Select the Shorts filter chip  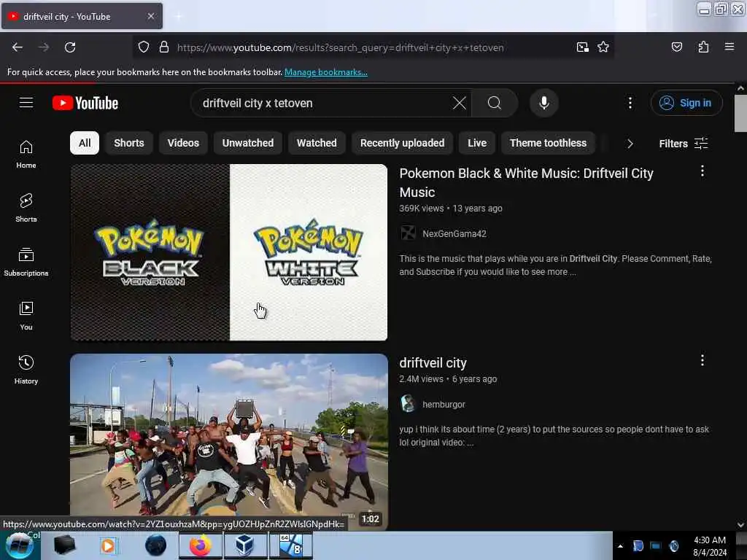[128, 143]
